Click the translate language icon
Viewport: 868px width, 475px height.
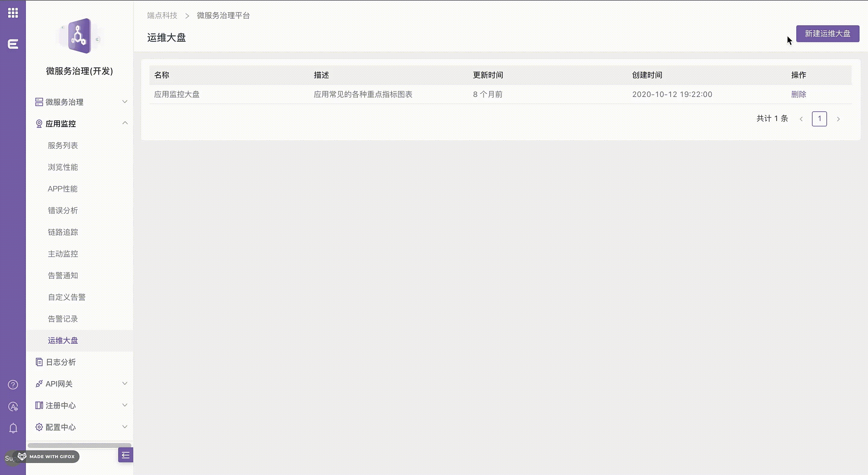click(x=13, y=407)
